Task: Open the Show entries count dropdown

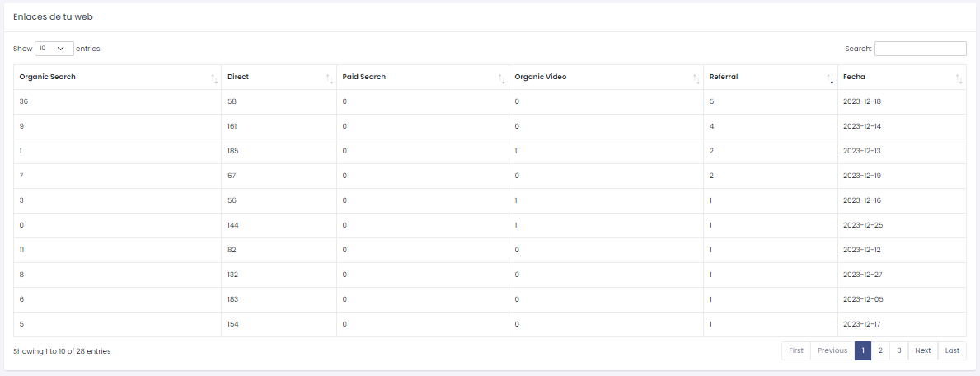Action: pos(54,49)
